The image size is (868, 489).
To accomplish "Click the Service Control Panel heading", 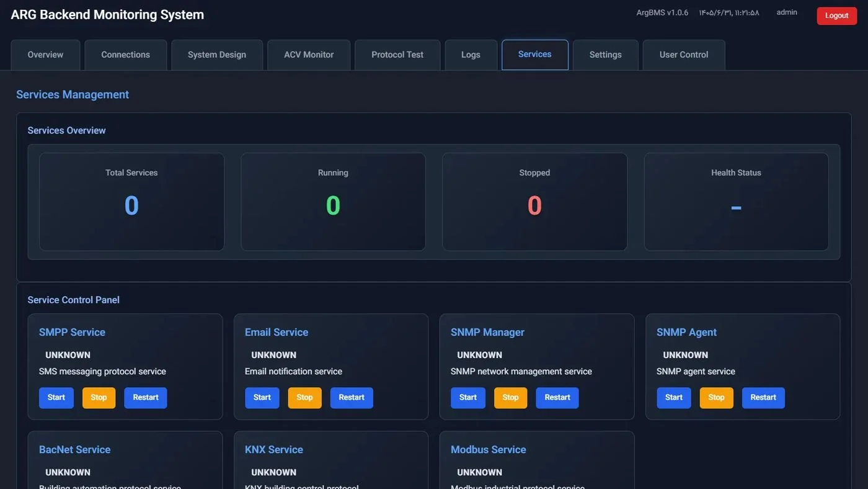I will click(x=74, y=300).
